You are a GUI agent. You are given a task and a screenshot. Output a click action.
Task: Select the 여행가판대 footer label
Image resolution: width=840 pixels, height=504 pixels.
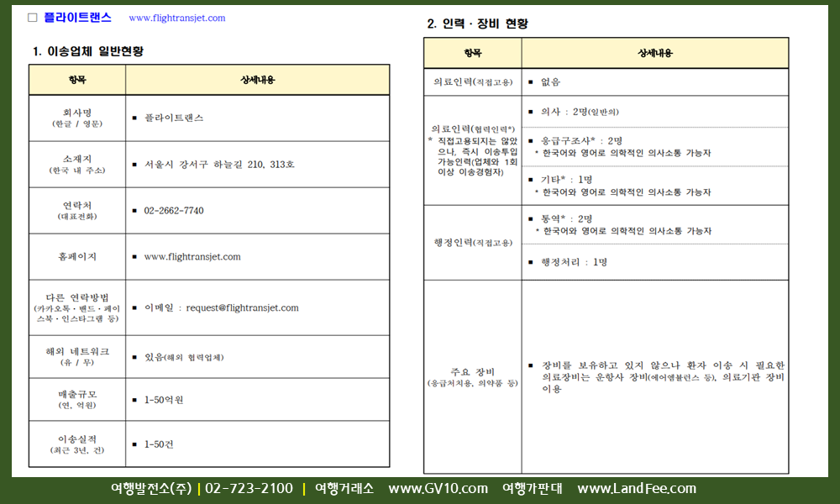coord(532,489)
